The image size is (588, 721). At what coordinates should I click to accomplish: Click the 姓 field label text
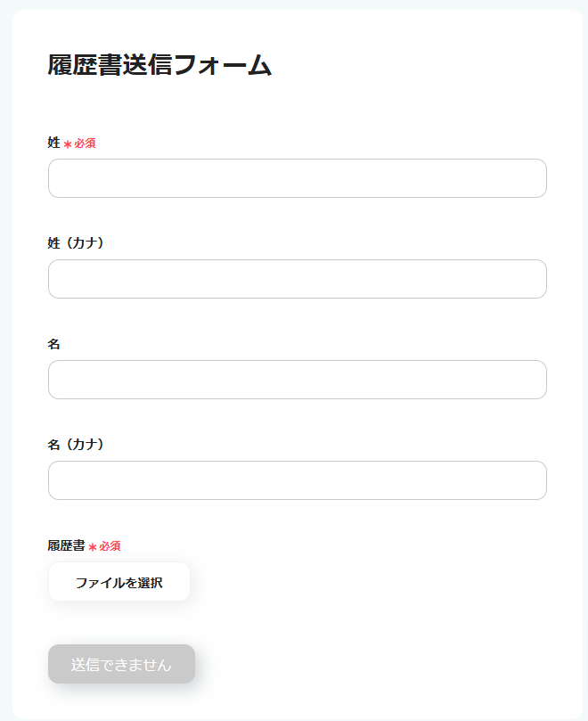pyautogui.click(x=53, y=142)
